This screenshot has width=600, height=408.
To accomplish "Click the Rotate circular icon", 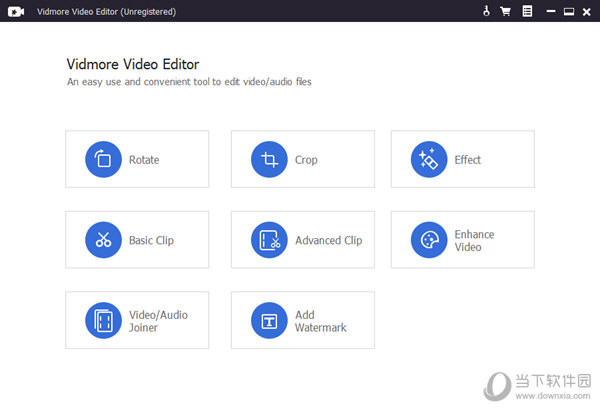I will (x=103, y=159).
